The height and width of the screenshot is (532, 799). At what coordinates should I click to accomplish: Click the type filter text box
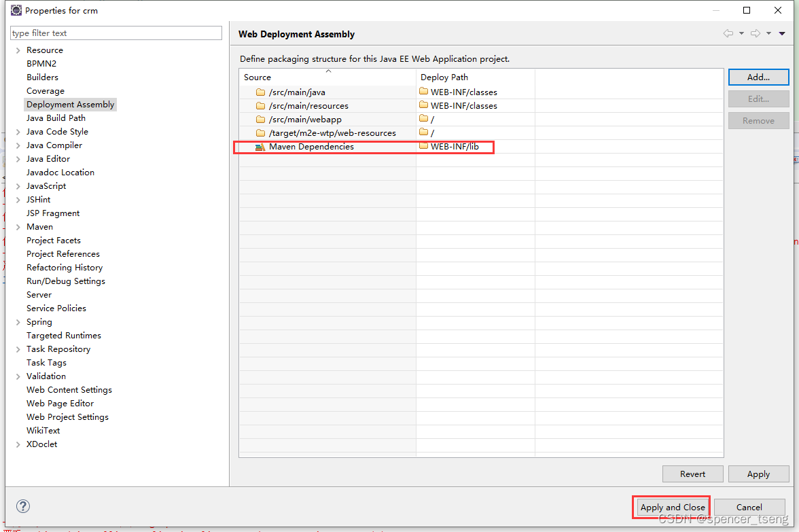click(116, 33)
